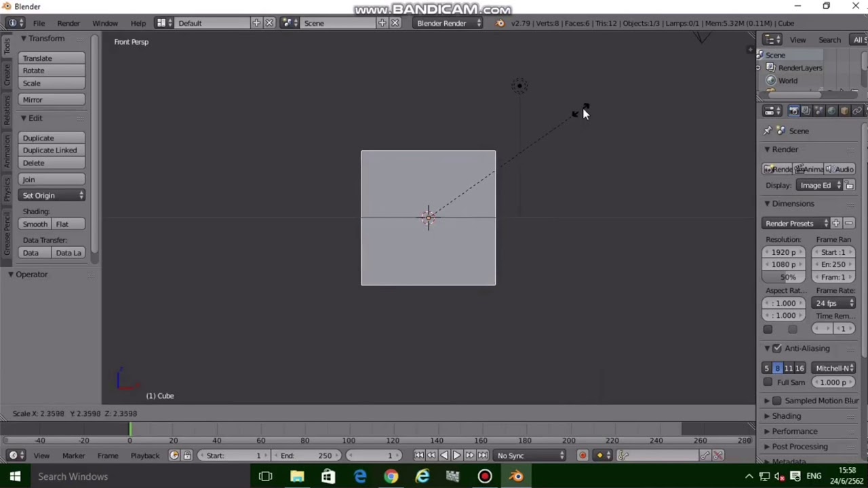868x488 pixels.
Task: Remove a render preset with minus icon
Action: pyautogui.click(x=849, y=223)
